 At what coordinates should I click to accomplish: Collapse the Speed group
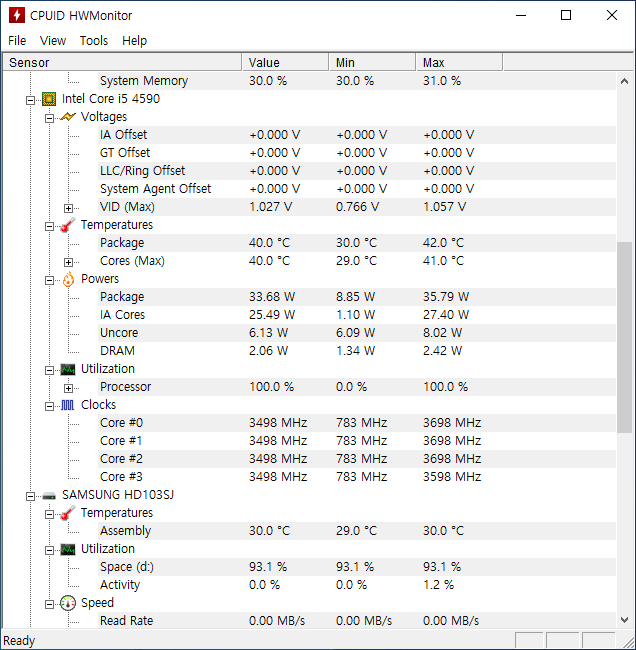(x=49, y=604)
